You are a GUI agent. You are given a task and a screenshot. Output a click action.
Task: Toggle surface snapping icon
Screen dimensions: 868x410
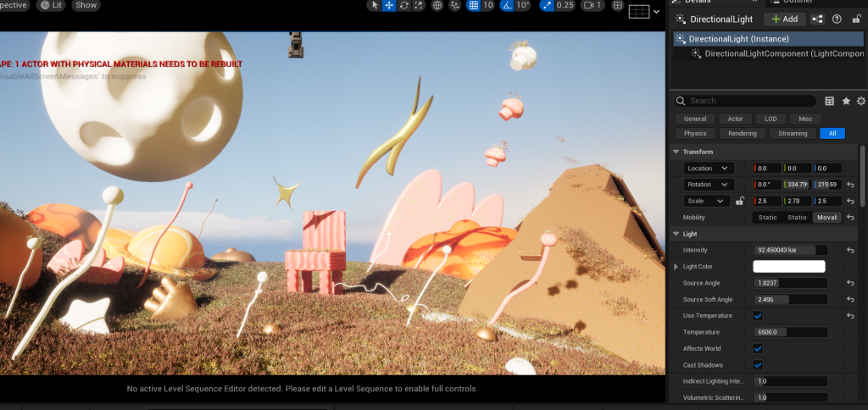coord(455,5)
